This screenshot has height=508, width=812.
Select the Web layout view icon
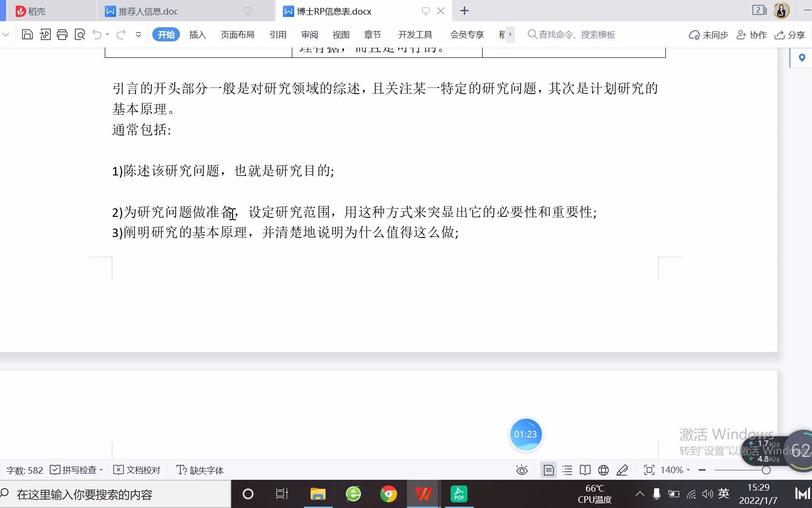click(x=603, y=470)
